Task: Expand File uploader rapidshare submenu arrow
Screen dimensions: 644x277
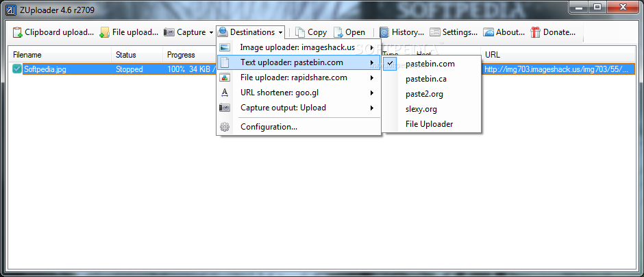Action: [x=372, y=77]
